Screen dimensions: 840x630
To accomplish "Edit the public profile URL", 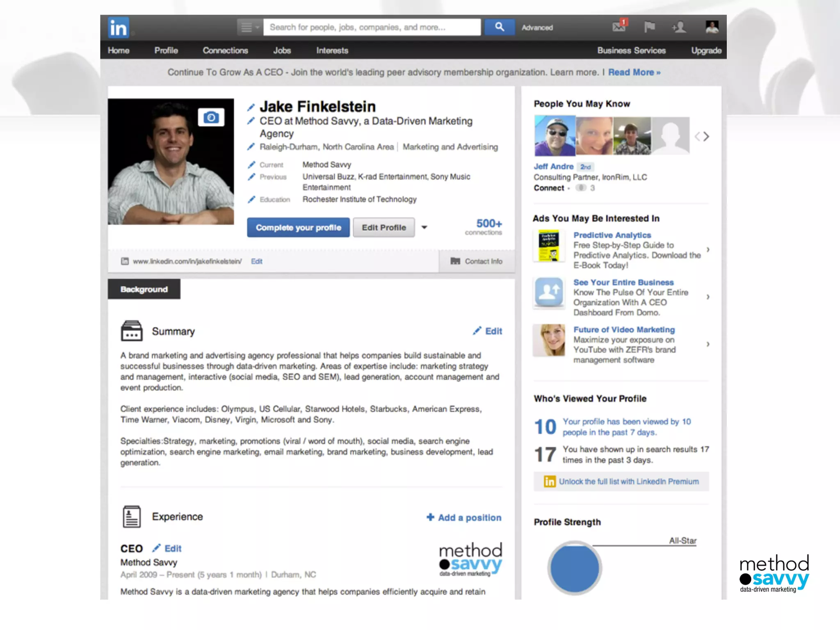I will [257, 261].
